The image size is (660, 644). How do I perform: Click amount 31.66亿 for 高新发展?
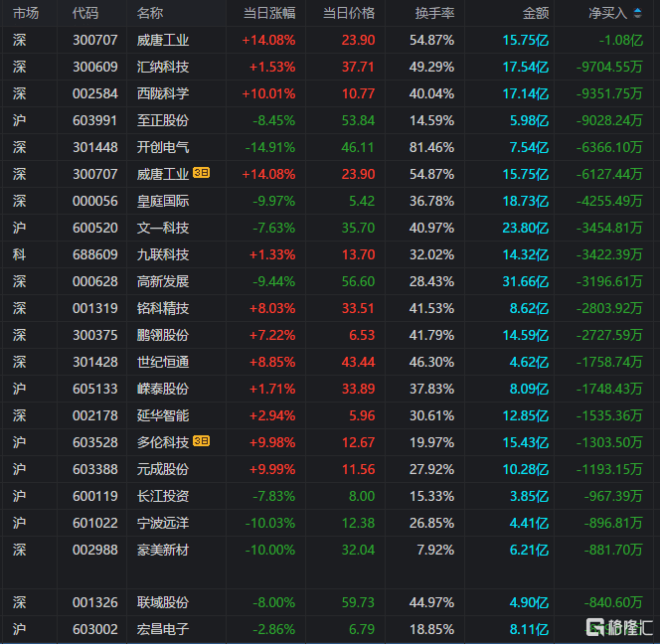pos(526,281)
